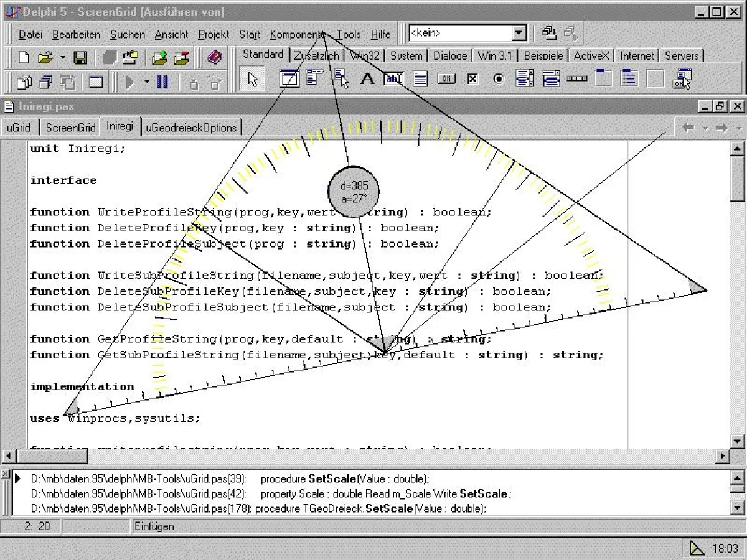The image size is (747, 560).
Task: Create a new file via New icon
Action: pos(24,57)
